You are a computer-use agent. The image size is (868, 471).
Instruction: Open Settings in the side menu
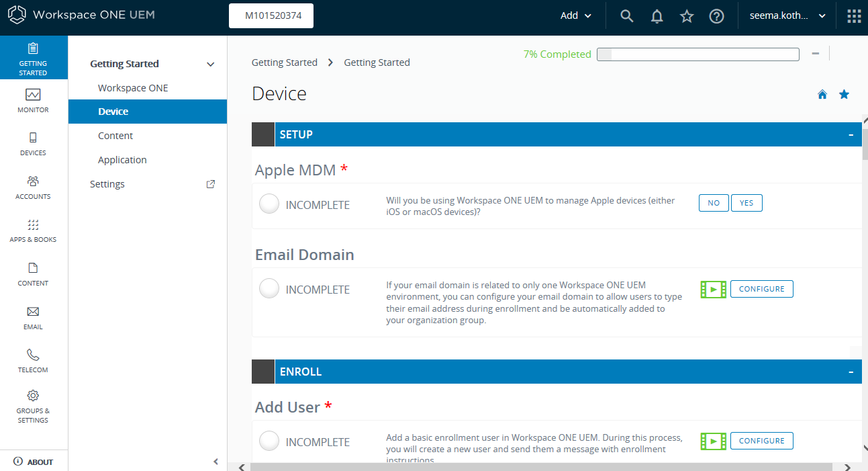coord(107,184)
